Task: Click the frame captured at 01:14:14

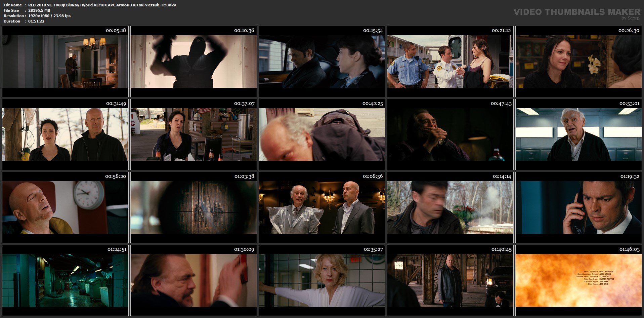Action: click(450, 207)
